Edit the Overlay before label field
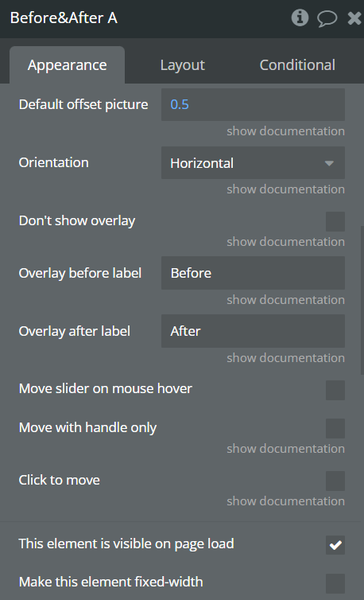Viewport: 364px width, 600px height. [x=253, y=273]
